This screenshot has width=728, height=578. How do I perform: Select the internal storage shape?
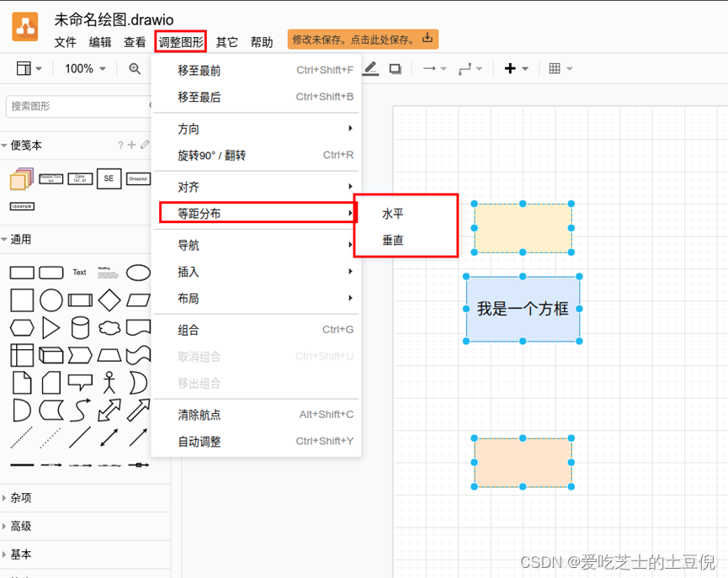pos(22,356)
